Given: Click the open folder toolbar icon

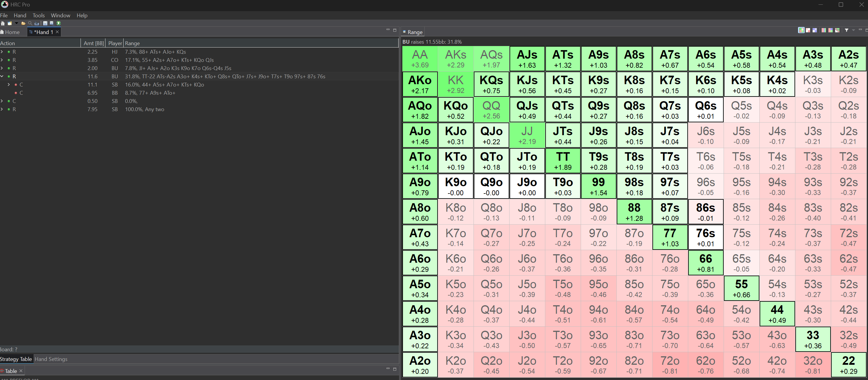Looking at the screenshot, I should click(24, 23).
